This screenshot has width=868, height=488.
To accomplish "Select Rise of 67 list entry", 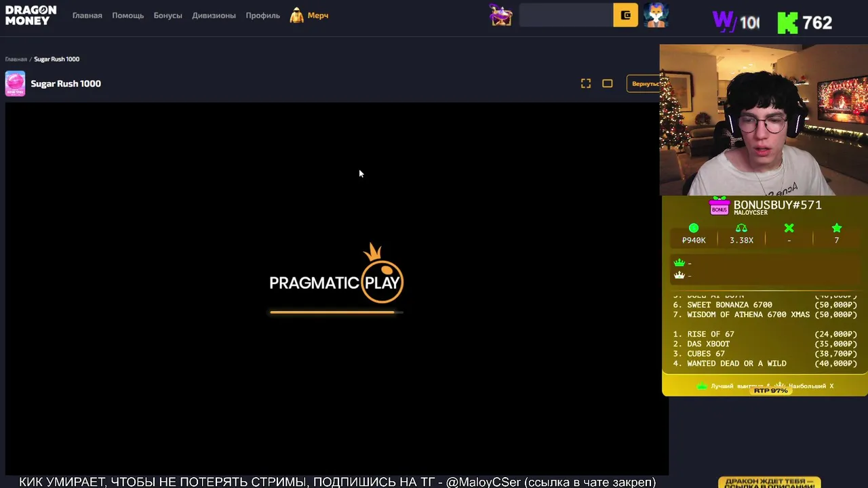I will coord(765,334).
